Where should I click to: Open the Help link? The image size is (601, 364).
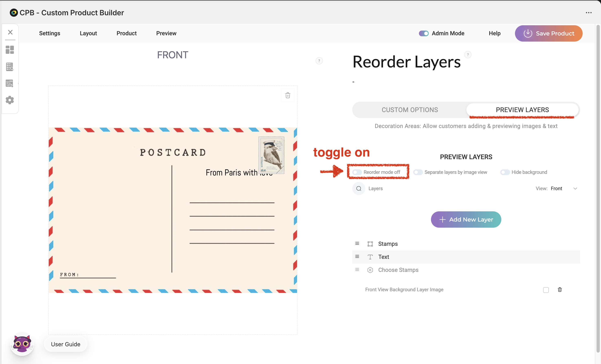[494, 33]
